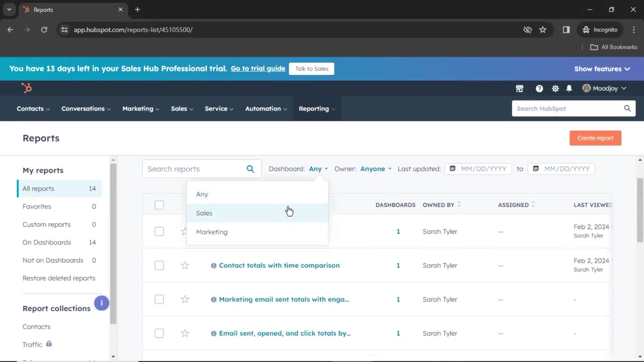Open the browser side panel icon
This screenshot has width=644, height=362.
coord(566,29)
